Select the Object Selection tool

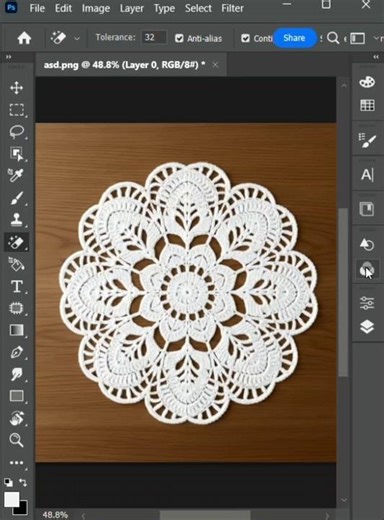click(16, 154)
